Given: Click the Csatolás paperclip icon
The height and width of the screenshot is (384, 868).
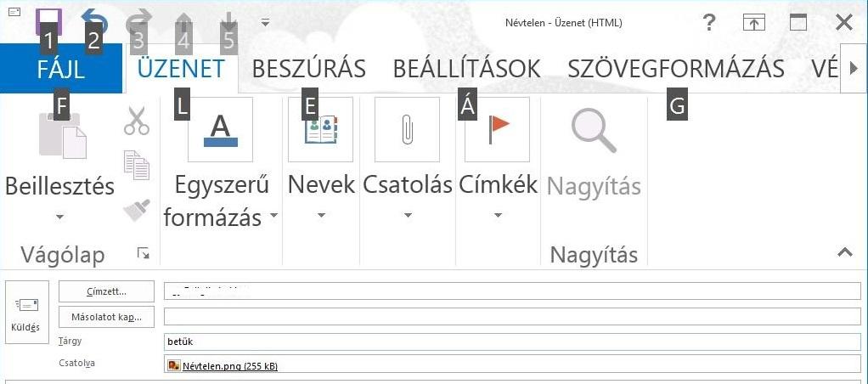Looking at the screenshot, I should point(408,130).
